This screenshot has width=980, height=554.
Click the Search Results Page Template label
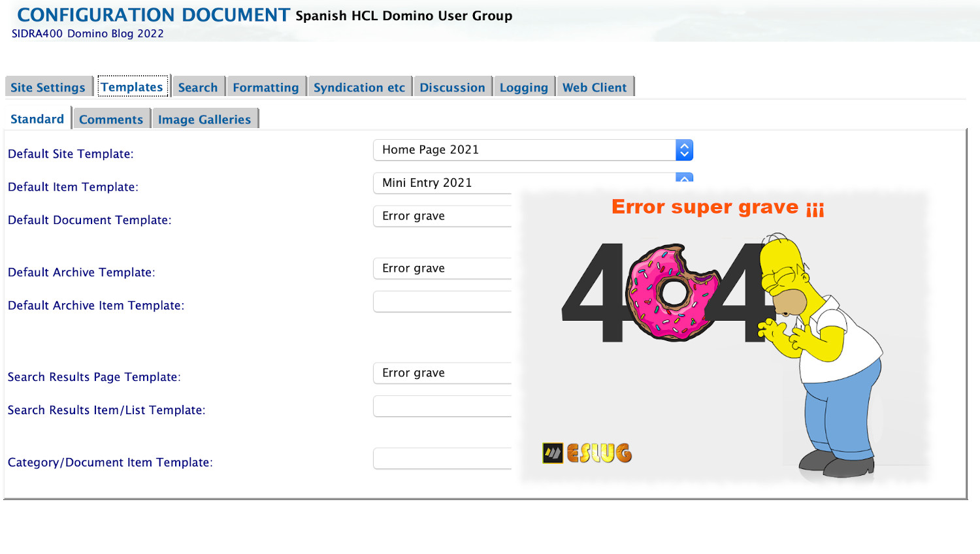coord(94,377)
